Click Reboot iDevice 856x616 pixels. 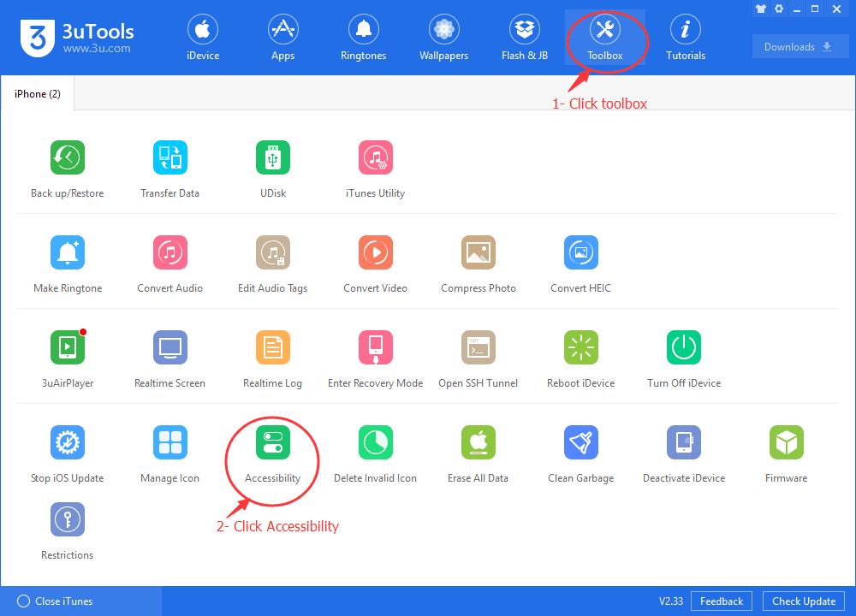[x=581, y=347]
